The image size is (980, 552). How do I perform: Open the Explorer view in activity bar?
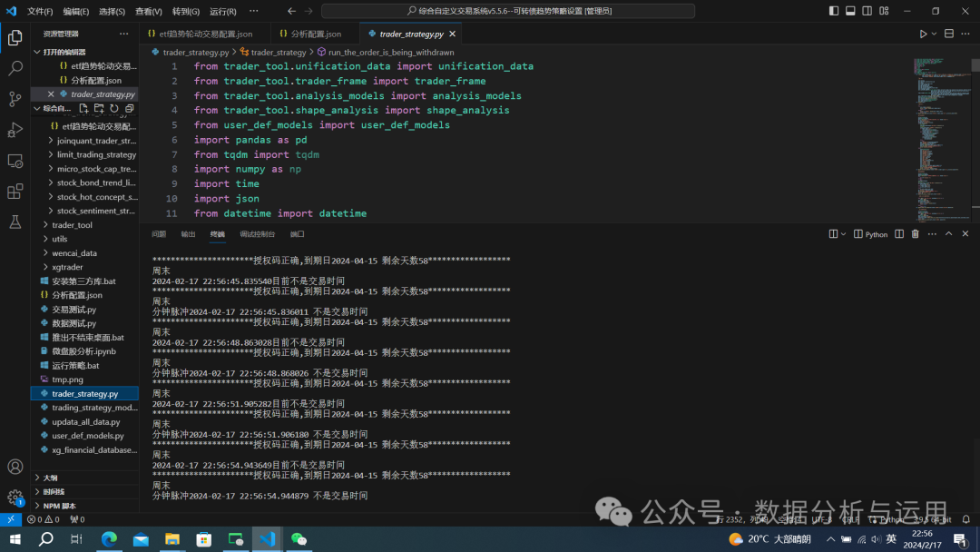click(x=15, y=37)
